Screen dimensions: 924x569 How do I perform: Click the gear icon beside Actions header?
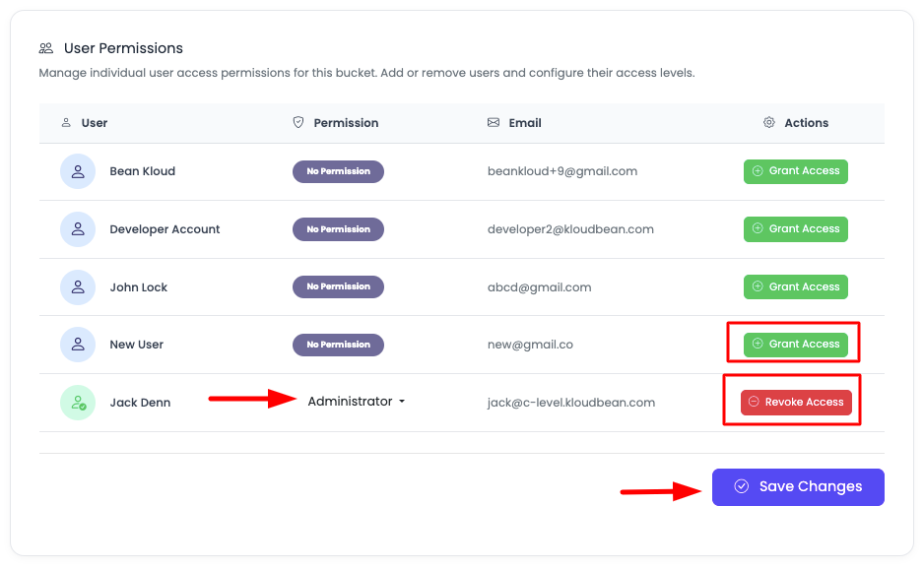click(769, 123)
